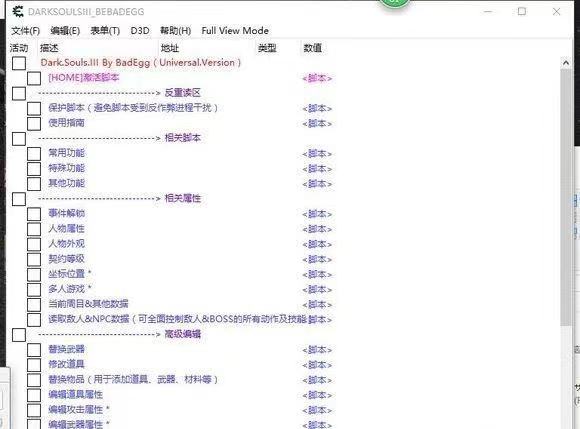Tick the 编辑攻击属性 checkbox

pyautogui.click(x=34, y=410)
